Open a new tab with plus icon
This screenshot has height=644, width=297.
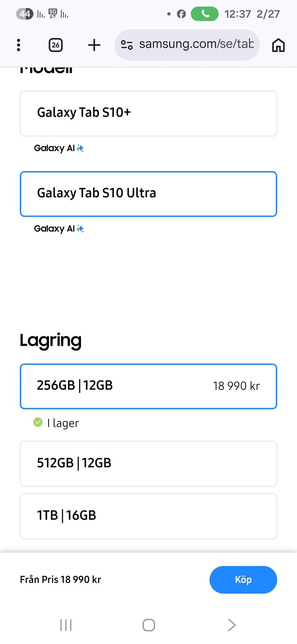click(94, 45)
